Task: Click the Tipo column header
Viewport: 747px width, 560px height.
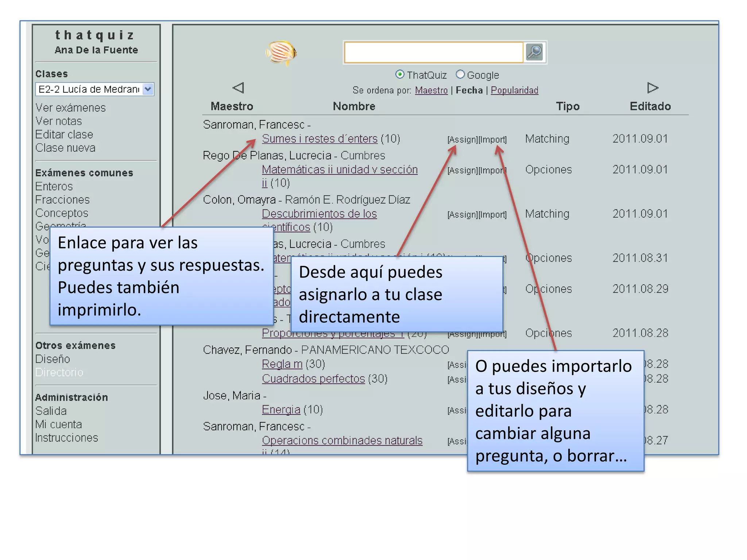Action: (568, 106)
